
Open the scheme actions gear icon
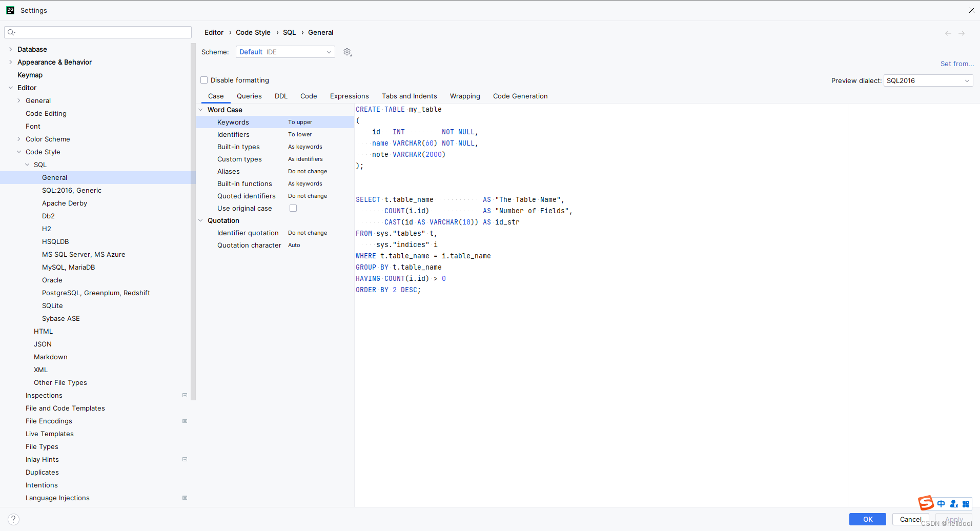coord(347,52)
